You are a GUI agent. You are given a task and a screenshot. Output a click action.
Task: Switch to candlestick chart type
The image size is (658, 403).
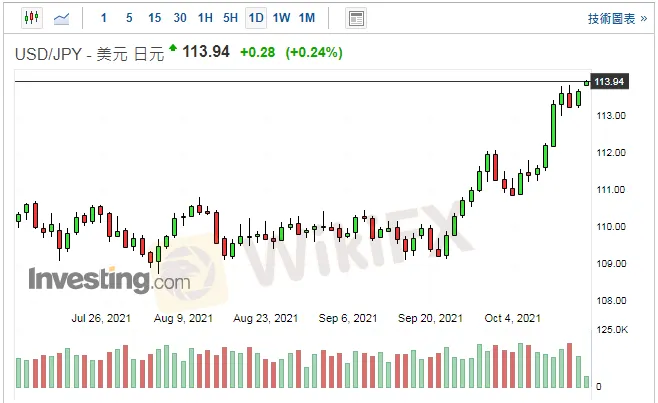(30, 18)
